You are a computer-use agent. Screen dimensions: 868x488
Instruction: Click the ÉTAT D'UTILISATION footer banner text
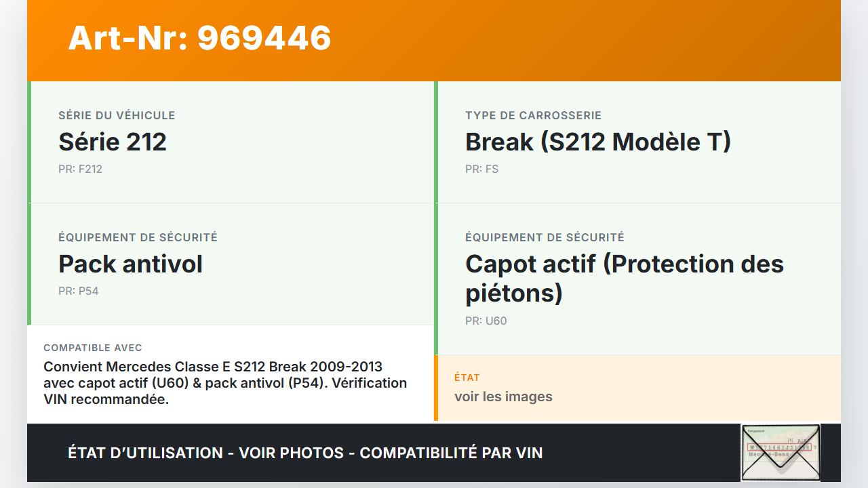pyautogui.click(x=305, y=453)
